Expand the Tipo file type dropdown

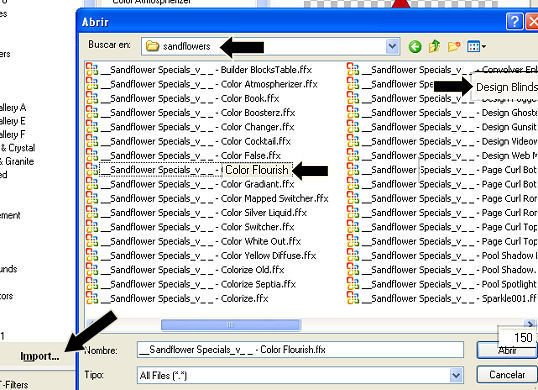click(x=456, y=375)
